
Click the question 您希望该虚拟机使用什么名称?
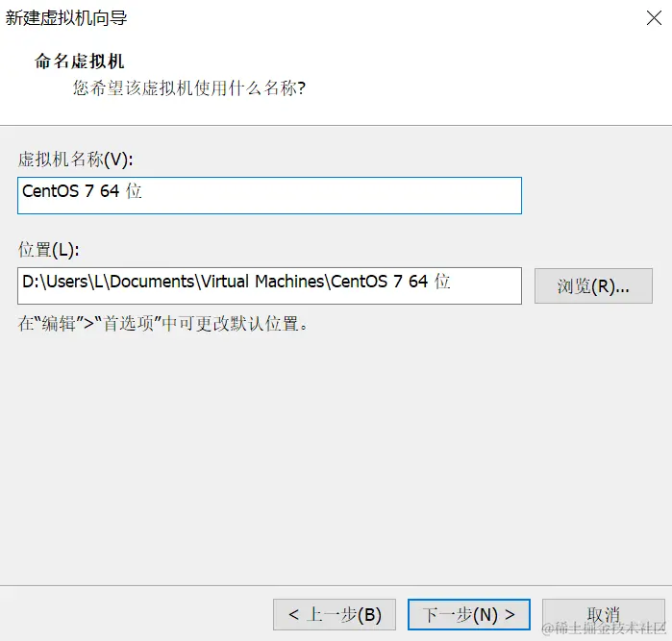pyautogui.click(x=189, y=87)
